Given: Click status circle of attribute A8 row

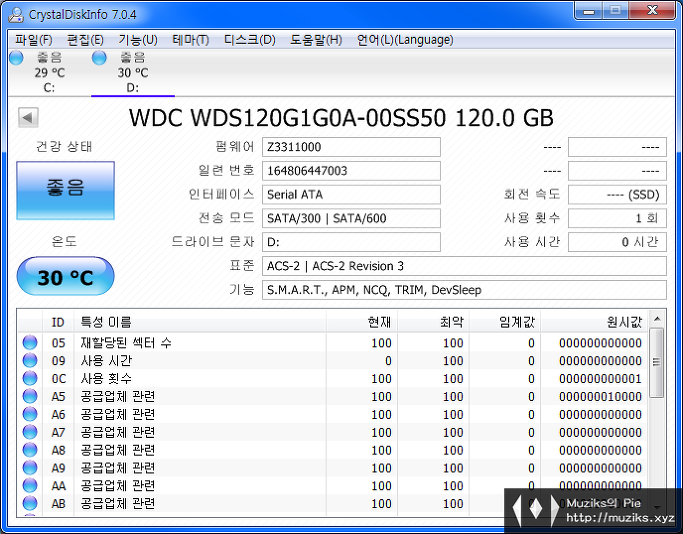Looking at the screenshot, I should click(30, 450).
